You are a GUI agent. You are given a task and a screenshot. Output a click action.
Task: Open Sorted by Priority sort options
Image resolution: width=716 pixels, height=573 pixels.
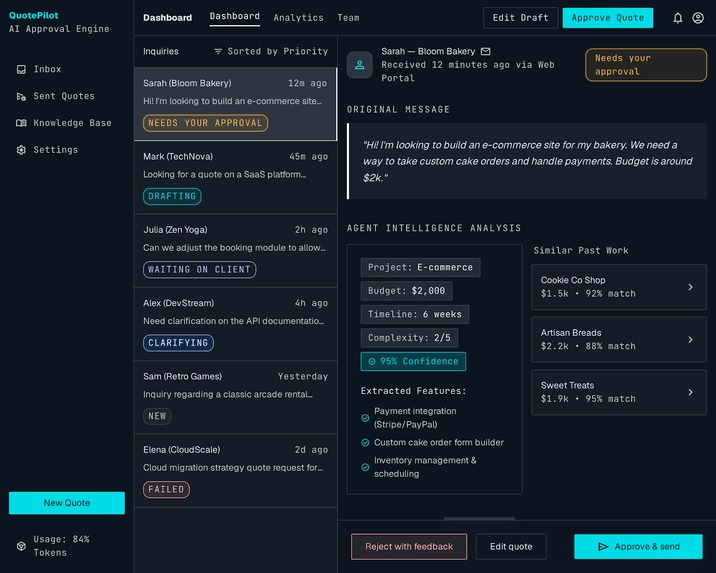pos(271,51)
